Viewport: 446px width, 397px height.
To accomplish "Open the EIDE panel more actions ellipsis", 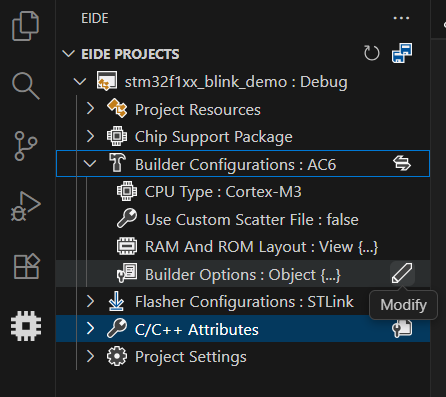I will 401,18.
